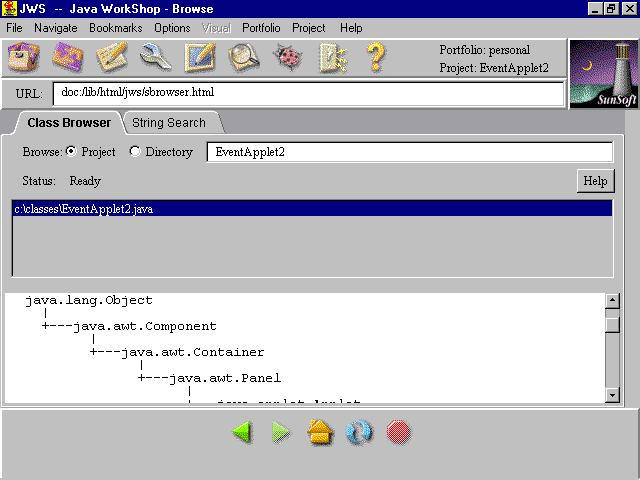The height and width of the screenshot is (480, 640).
Task: Go back with the green left arrow
Action: [x=243, y=432]
